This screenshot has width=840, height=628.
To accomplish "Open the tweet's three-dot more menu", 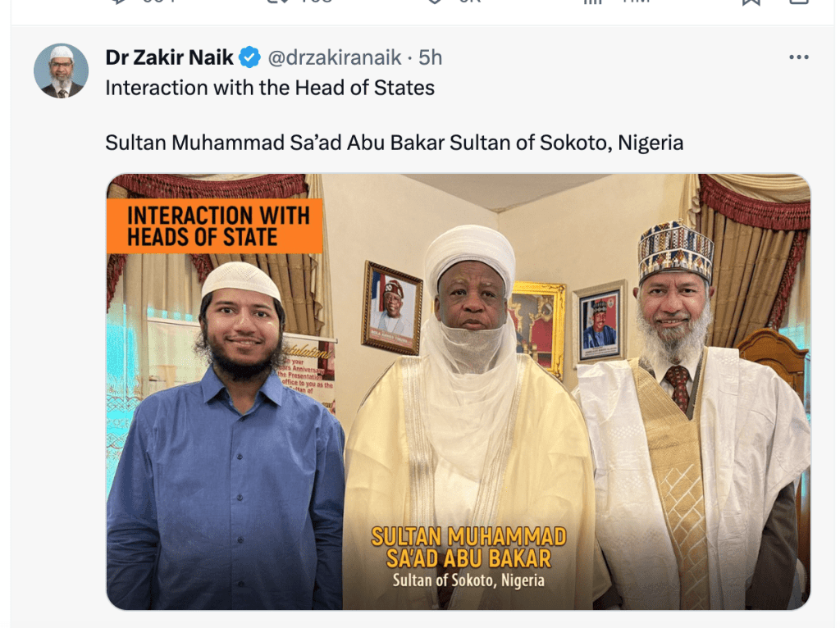I will (x=798, y=57).
